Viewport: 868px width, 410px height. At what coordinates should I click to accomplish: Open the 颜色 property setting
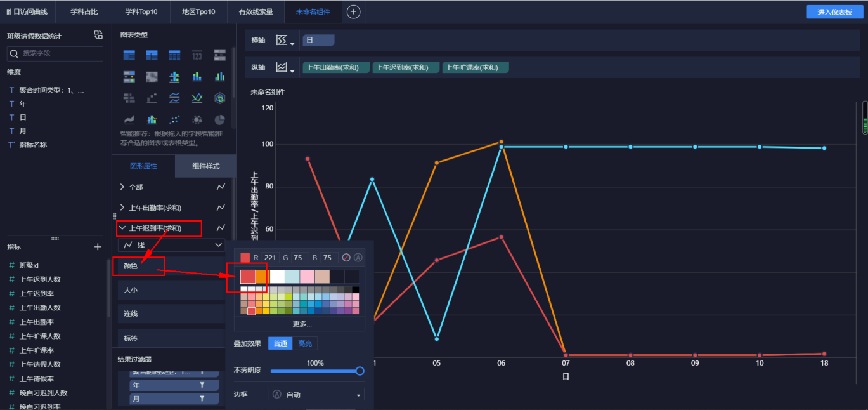[x=171, y=266]
